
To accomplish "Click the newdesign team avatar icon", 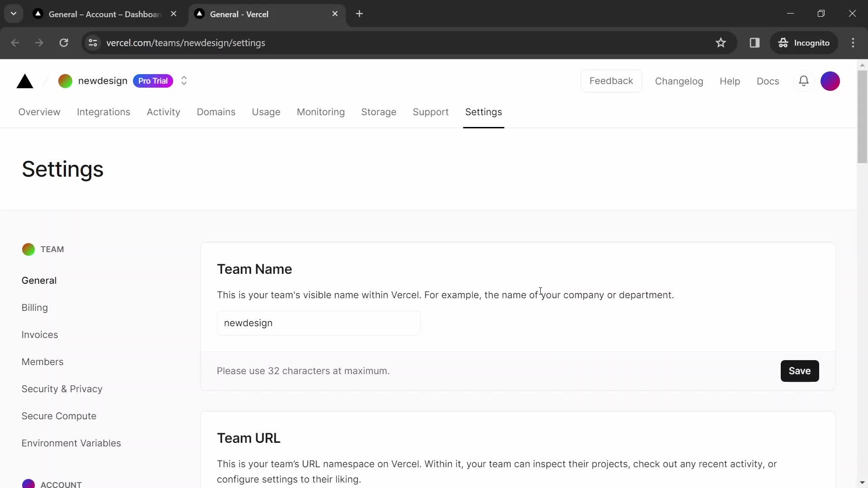I will tap(66, 80).
